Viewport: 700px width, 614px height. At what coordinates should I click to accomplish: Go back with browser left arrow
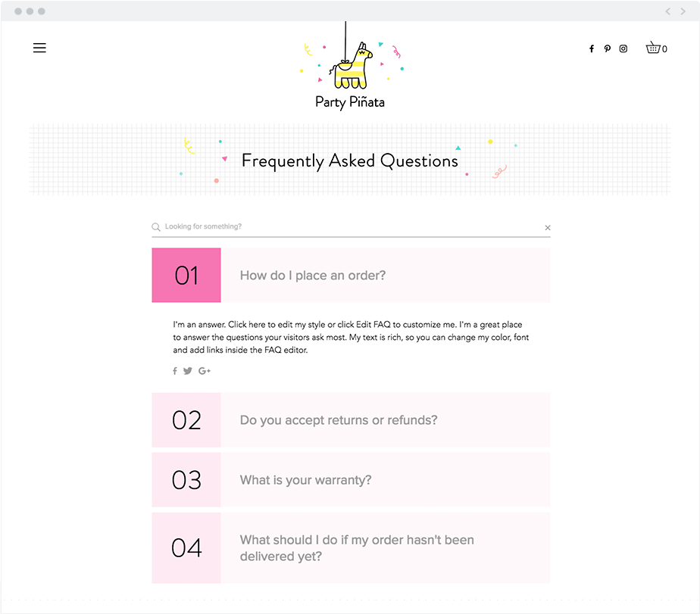(668, 11)
